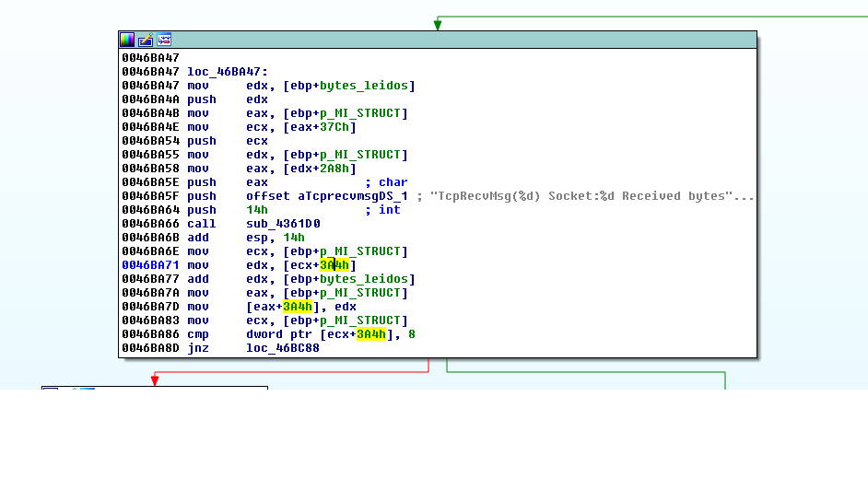Click the teal title bar of the node

(461, 40)
